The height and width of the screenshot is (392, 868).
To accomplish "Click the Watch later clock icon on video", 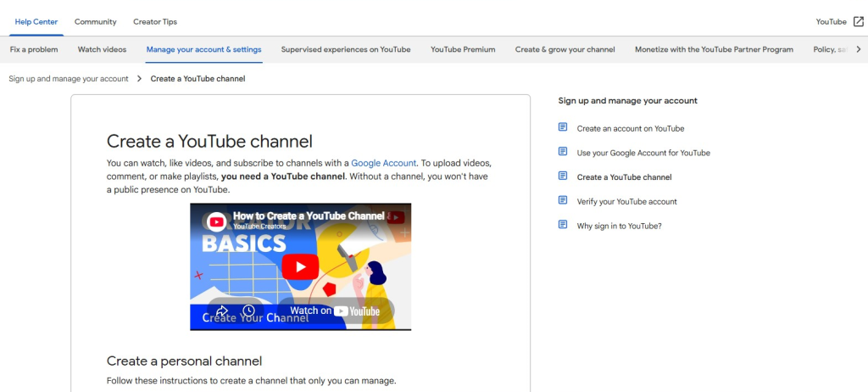I will [x=249, y=311].
